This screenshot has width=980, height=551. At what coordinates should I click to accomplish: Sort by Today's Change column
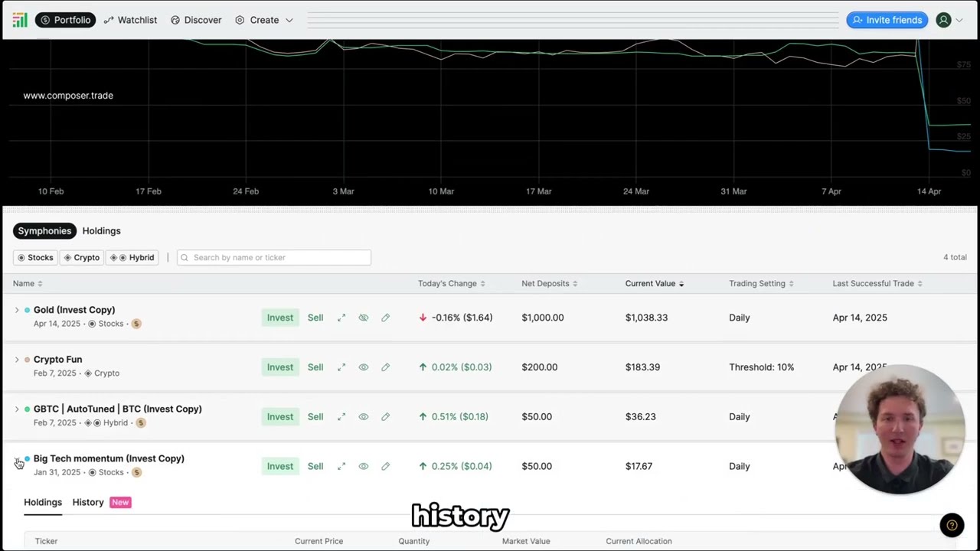coord(482,284)
